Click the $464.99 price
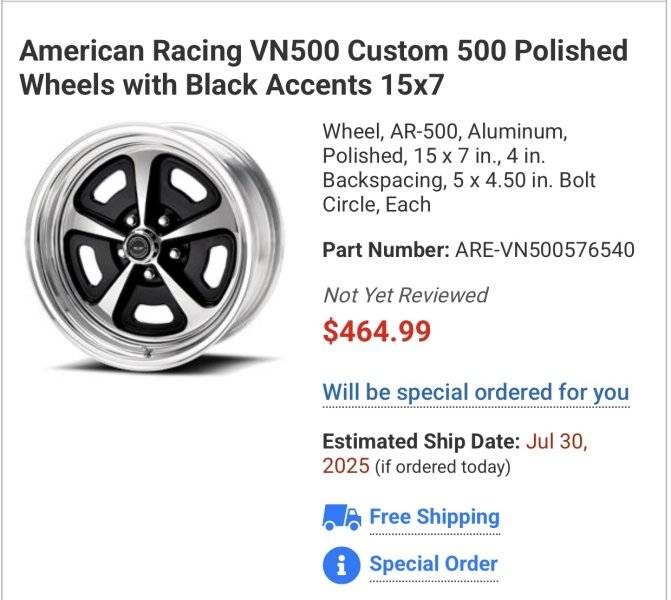This screenshot has height=600, width=671. (x=376, y=333)
